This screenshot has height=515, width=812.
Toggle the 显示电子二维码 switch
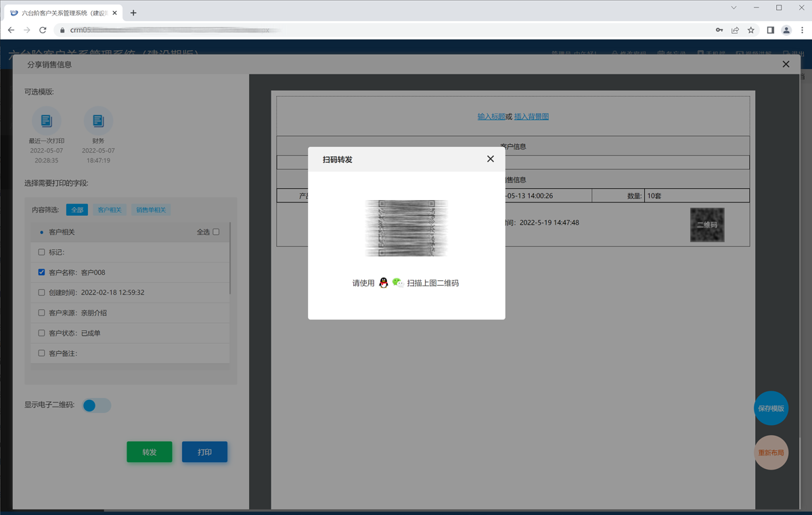pos(97,406)
